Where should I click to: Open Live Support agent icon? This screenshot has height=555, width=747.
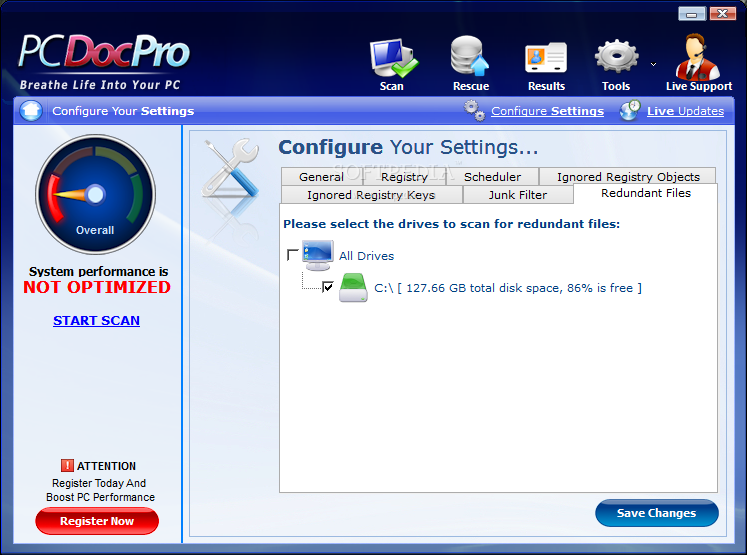(x=697, y=56)
